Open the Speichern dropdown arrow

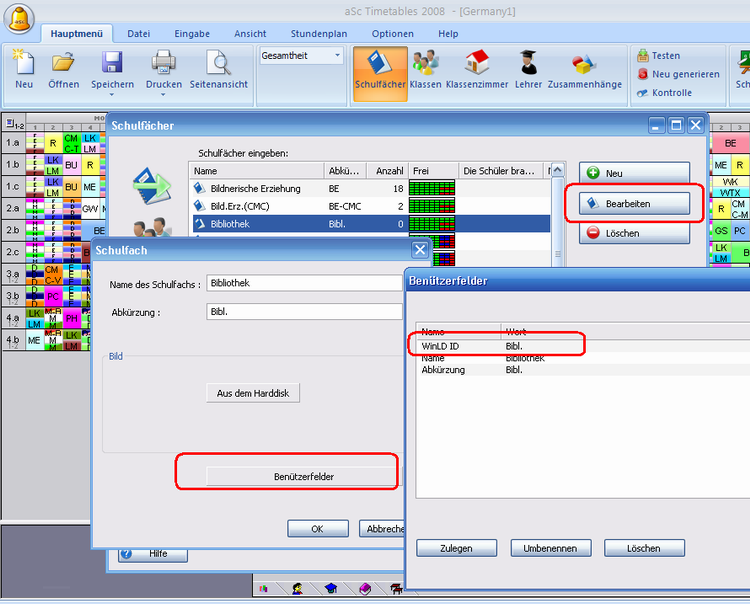click(x=112, y=95)
